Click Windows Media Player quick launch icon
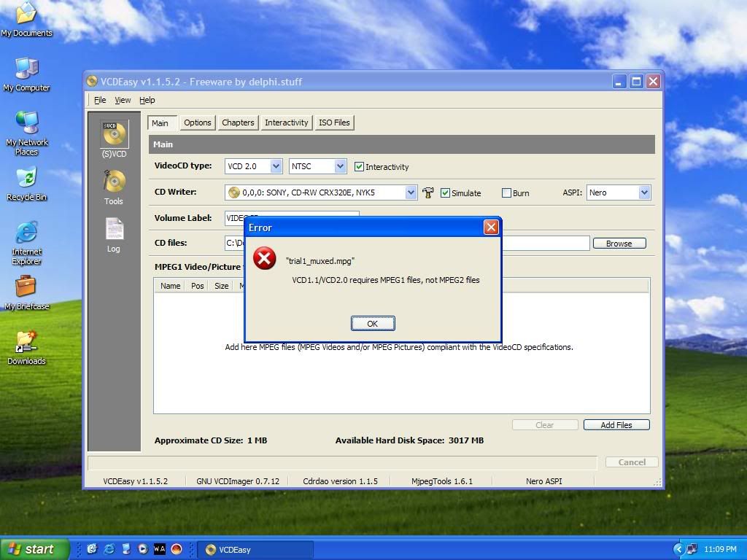The height and width of the screenshot is (560, 747). click(x=142, y=549)
